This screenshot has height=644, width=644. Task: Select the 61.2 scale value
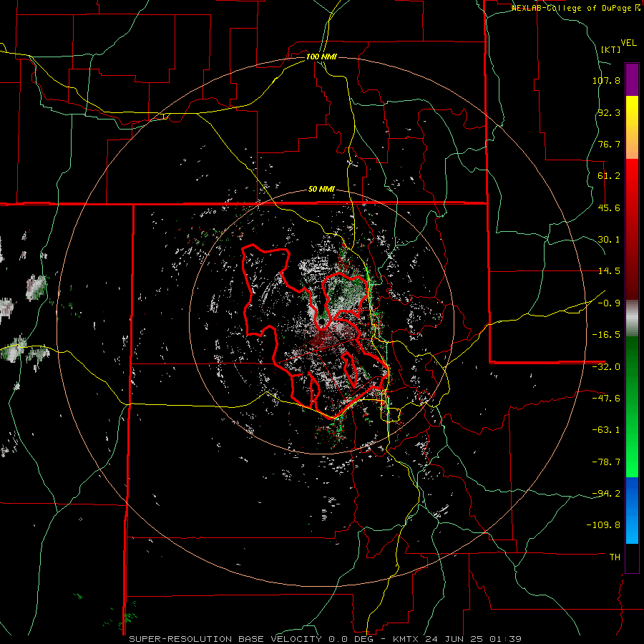click(x=609, y=176)
